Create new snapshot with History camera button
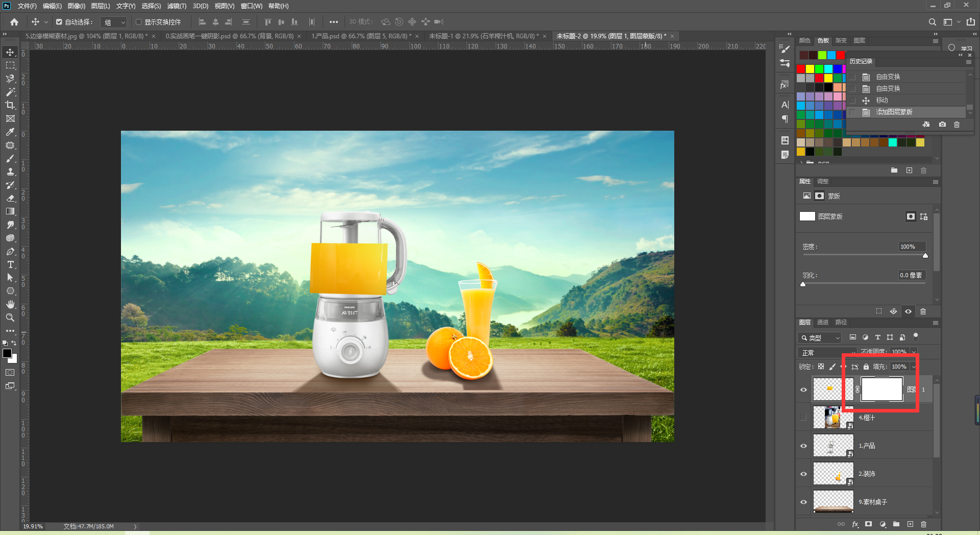Viewport: 980px width, 535px height. click(942, 124)
